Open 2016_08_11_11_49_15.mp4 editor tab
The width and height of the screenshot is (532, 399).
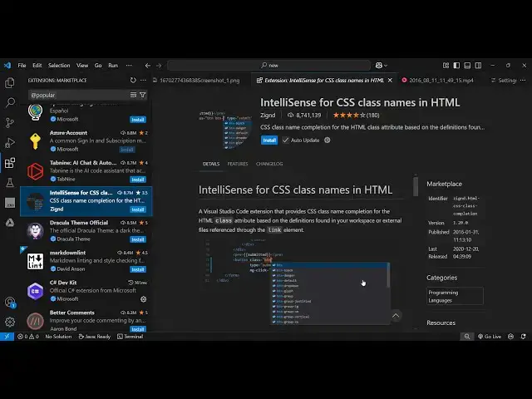438,81
